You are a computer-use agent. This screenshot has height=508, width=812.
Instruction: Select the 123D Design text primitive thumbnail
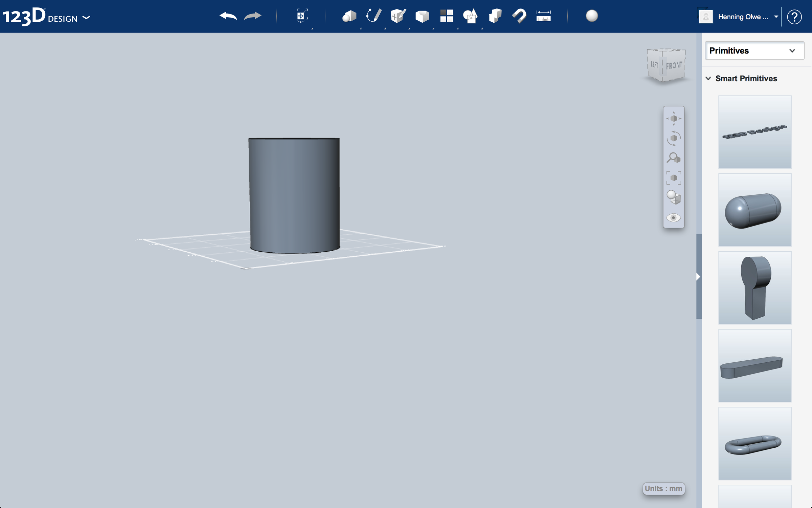click(755, 132)
